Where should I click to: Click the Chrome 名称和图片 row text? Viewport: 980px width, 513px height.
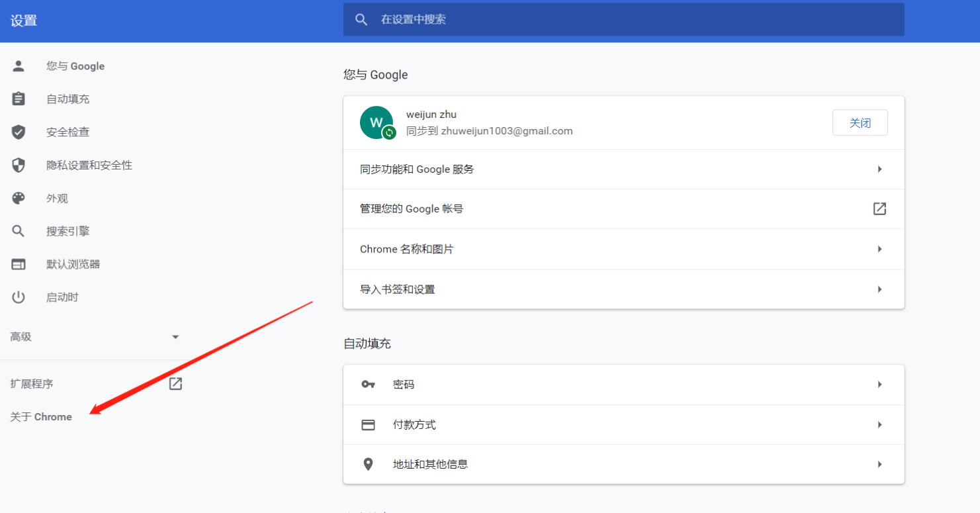tap(407, 249)
